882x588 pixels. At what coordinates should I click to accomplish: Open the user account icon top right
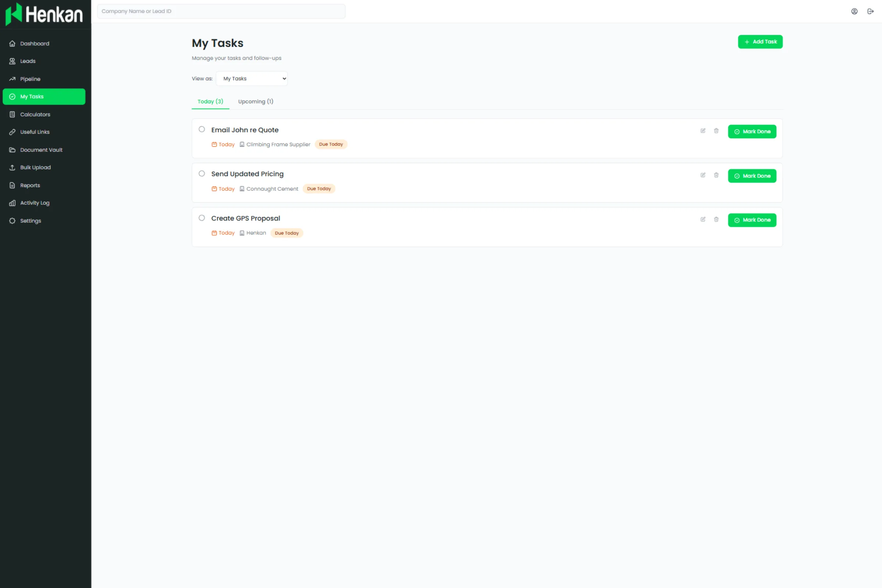click(854, 11)
